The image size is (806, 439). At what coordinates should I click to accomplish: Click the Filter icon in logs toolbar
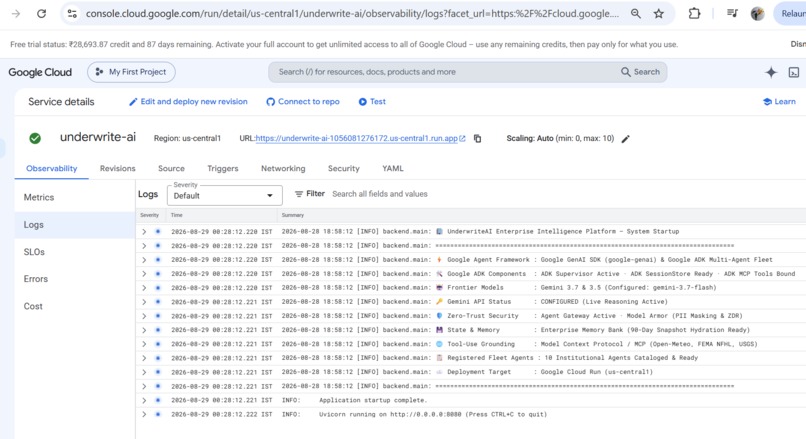tap(299, 194)
